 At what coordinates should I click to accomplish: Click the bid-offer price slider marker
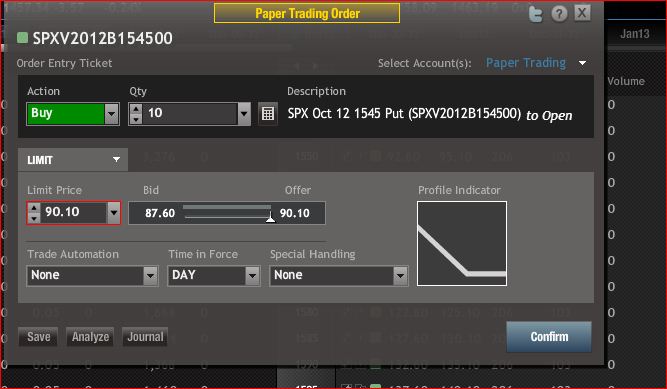[x=270, y=217]
